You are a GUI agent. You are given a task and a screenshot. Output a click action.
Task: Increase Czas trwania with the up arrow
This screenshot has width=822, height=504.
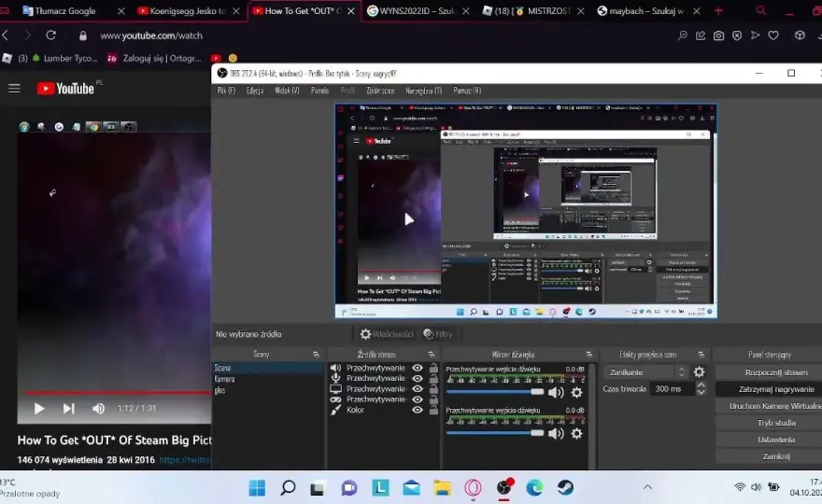[701, 385]
